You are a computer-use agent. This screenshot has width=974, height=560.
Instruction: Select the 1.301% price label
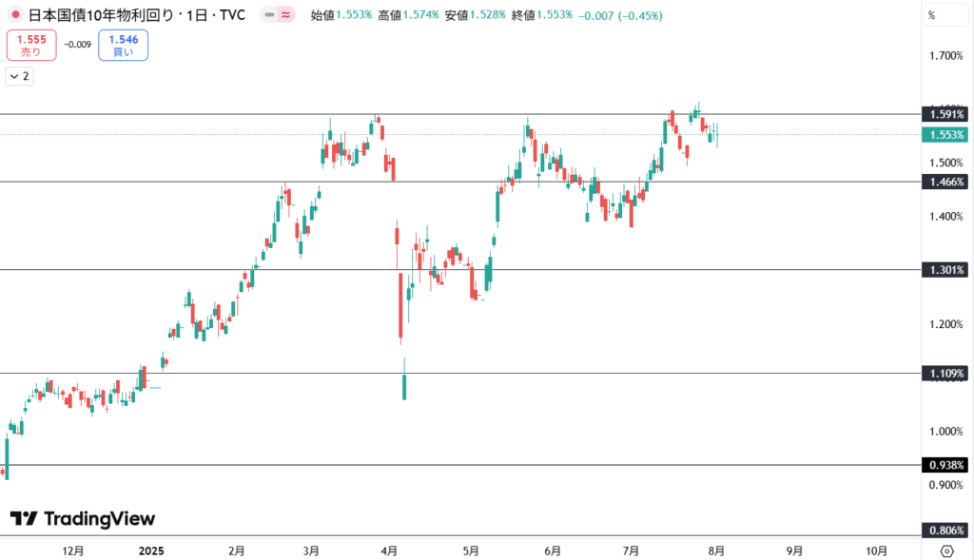coord(945,270)
